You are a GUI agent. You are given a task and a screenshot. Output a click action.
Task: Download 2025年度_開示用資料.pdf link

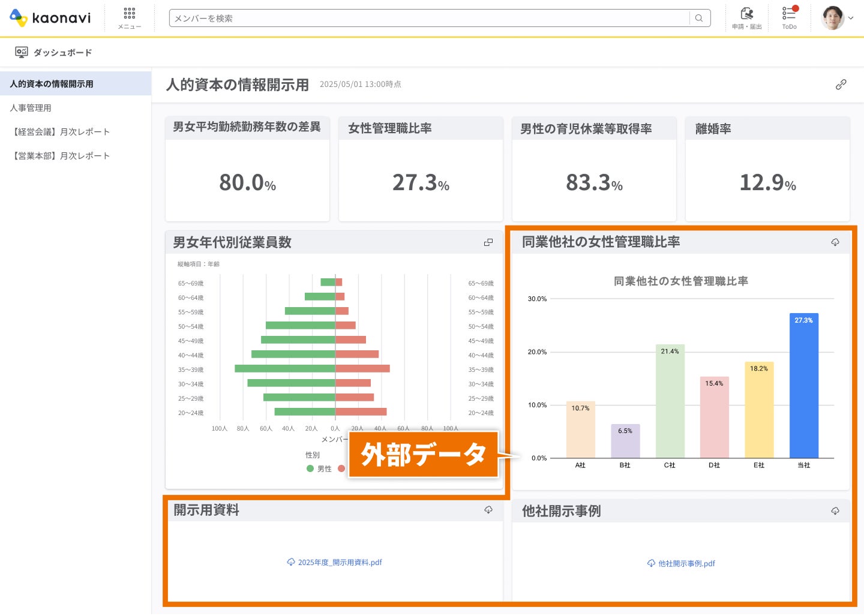(x=334, y=563)
